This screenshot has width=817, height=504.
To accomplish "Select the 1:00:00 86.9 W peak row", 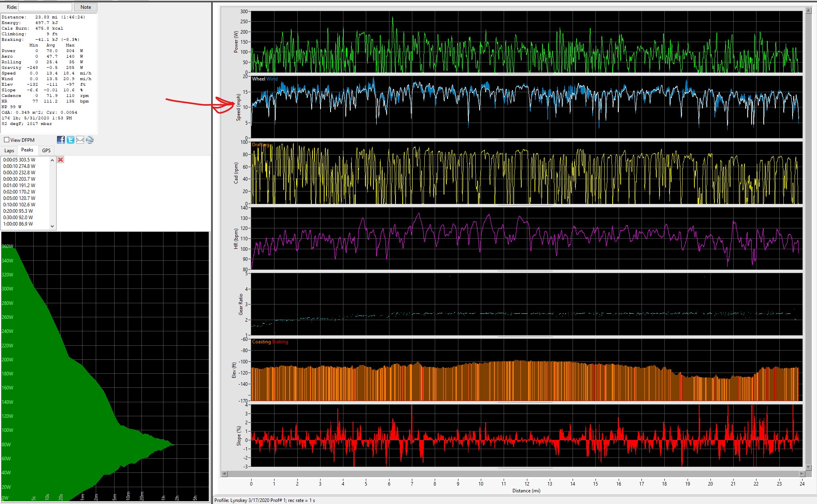I will point(18,224).
